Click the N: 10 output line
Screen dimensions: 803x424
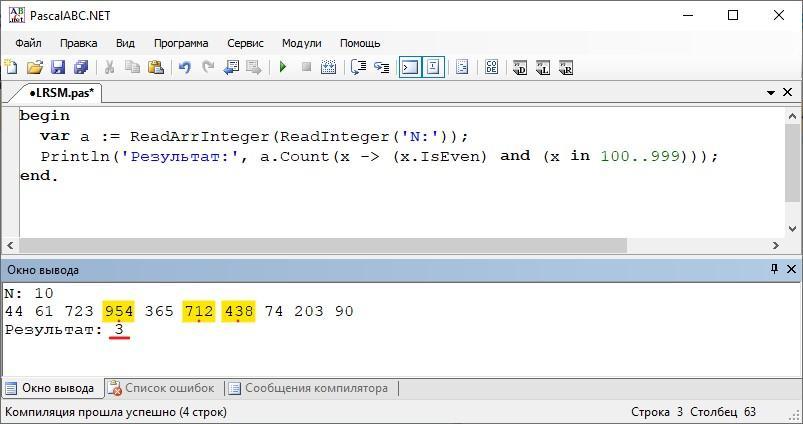click(x=29, y=293)
